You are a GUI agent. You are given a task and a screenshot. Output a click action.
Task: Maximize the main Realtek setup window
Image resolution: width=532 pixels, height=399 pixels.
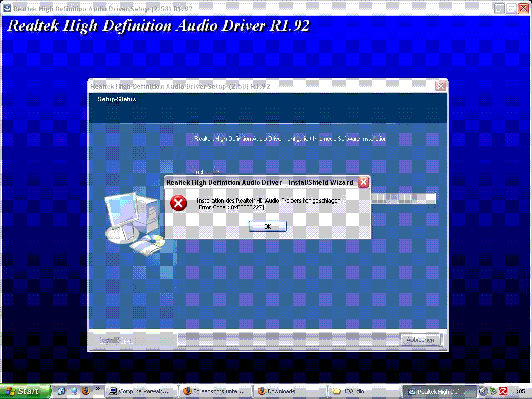click(511, 9)
